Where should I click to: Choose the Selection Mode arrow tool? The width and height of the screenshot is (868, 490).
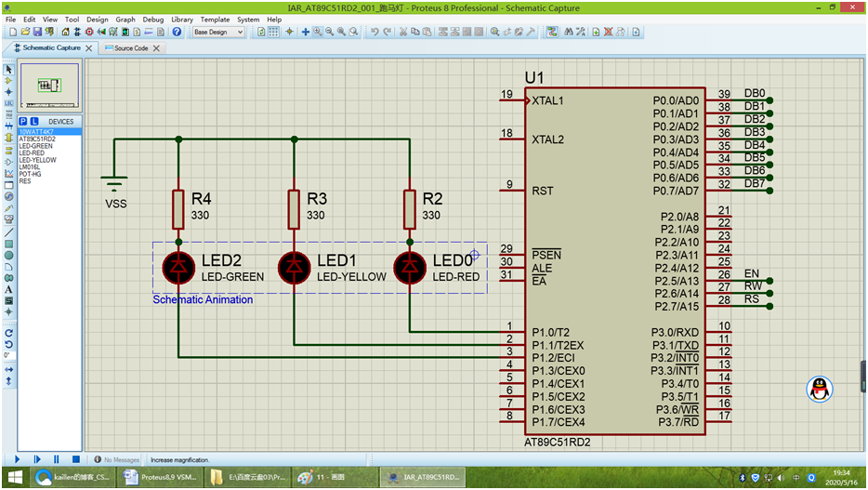[9, 70]
